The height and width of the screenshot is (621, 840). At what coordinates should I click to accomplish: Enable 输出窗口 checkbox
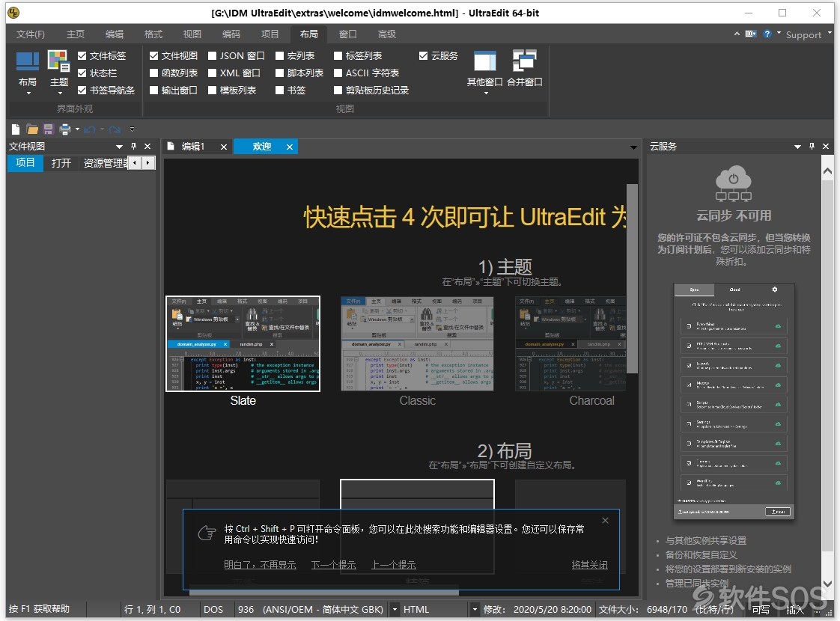(153, 90)
